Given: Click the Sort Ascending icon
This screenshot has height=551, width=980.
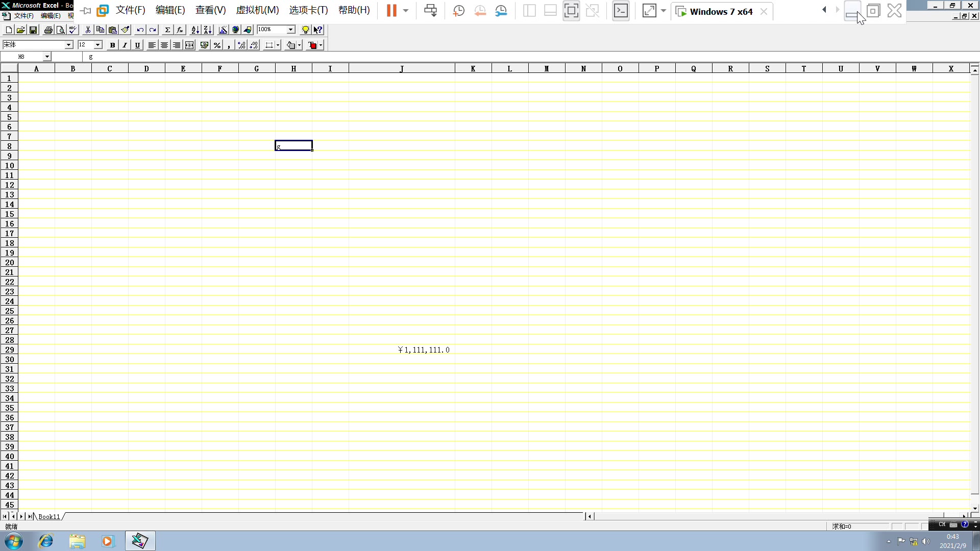Looking at the screenshot, I should click(x=195, y=30).
